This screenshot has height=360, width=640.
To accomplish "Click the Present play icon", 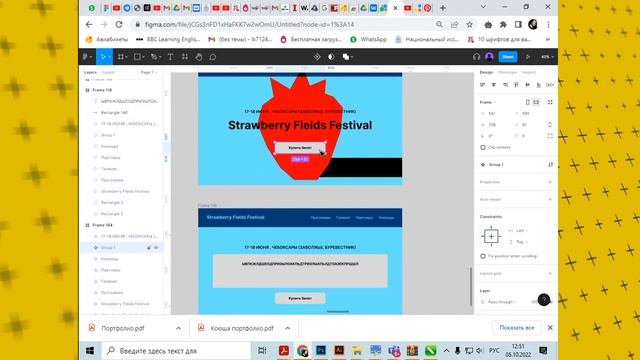I will [x=528, y=57].
